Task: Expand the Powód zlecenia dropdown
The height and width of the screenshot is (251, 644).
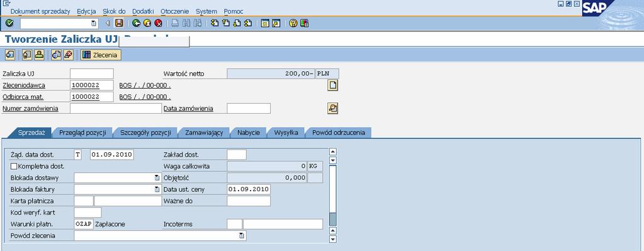Action: (x=242, y=236)
